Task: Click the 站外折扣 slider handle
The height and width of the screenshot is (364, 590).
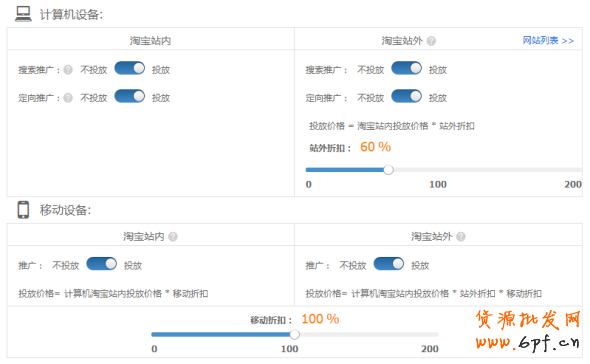Action: click(x=388, y=170)
